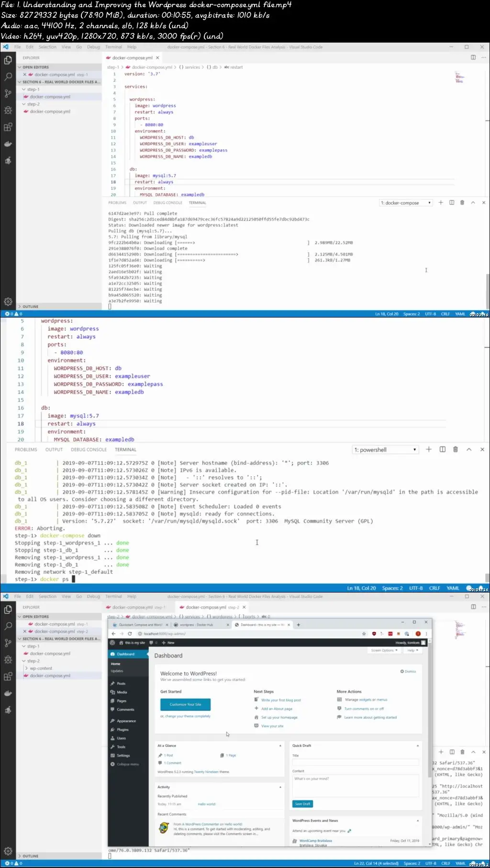Viewport: 490px width, 868px height.
Task: Reload the page in Chrome
Action: [x=130, y=634]
